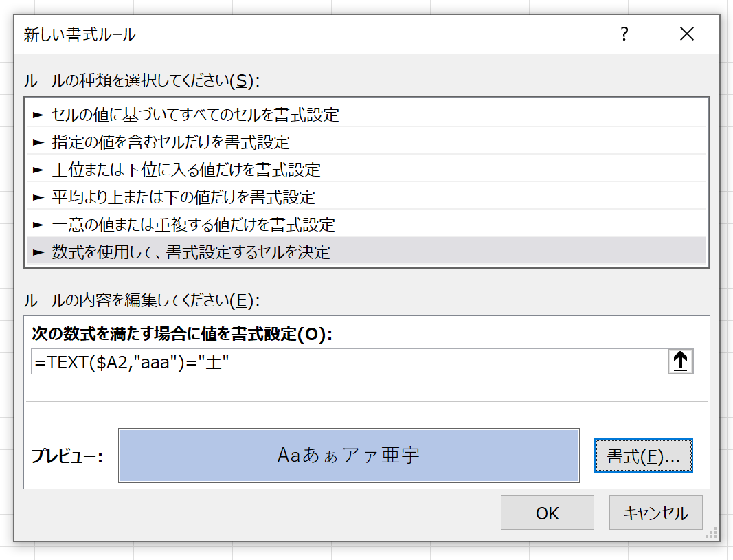Screen dimensions: 733x560
Task: Select rule type 一意の値または重複する値だけを書式設定
Action: click(x=367, y=225)
